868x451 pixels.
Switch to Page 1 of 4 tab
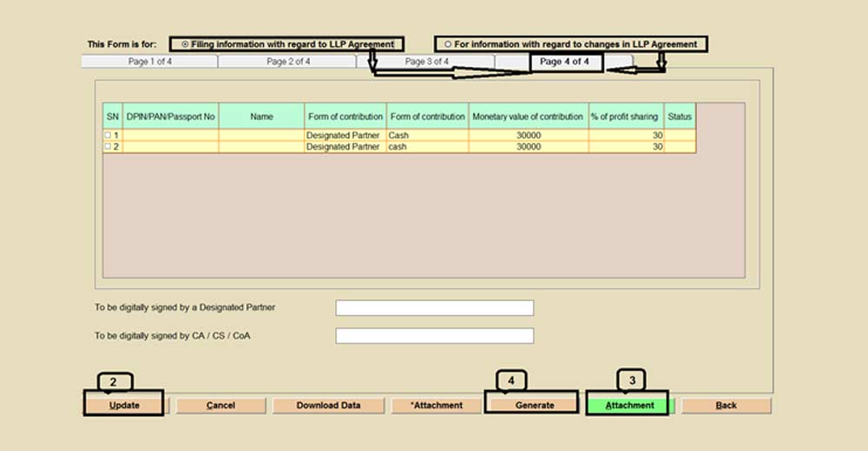click(149, 62)
